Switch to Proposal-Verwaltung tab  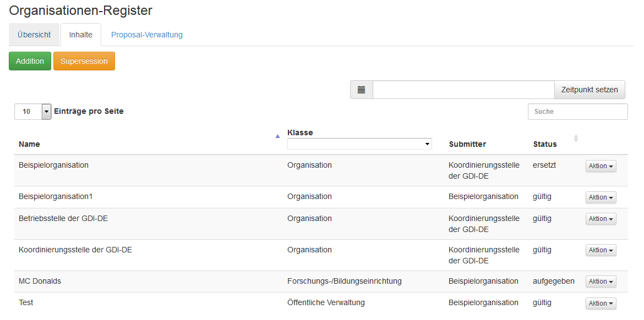[147, 35]
